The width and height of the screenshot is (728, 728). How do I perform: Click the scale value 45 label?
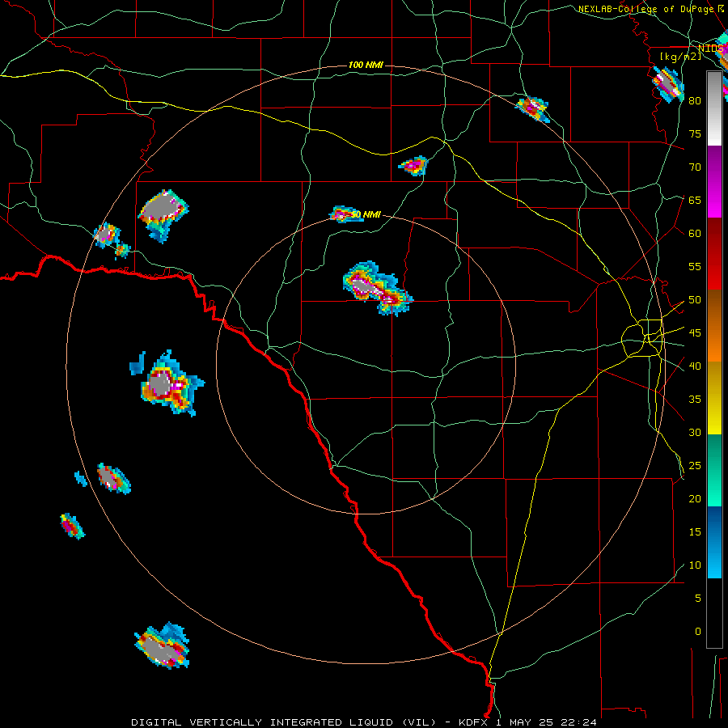point(695,333)
